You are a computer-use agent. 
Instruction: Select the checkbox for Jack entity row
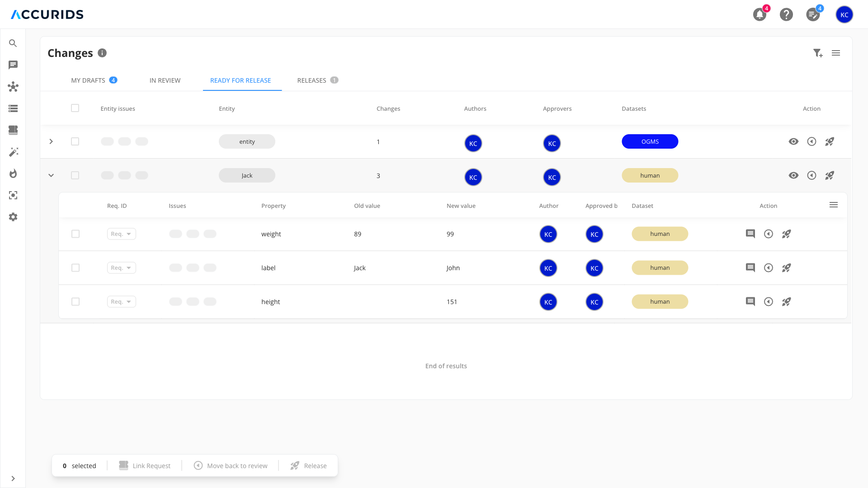[x=75, y=175]
